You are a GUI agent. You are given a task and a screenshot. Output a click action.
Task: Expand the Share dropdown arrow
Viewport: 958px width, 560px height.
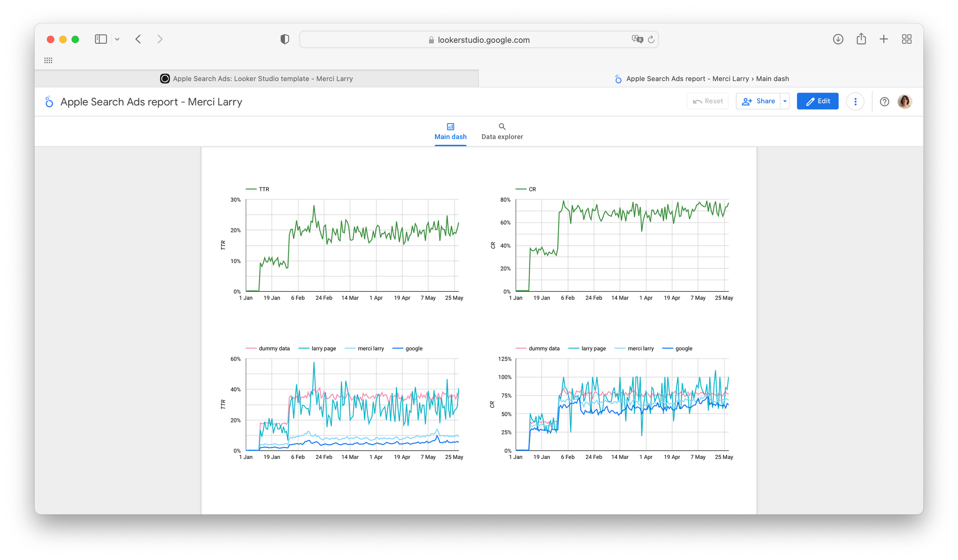(x=785, y=101)
